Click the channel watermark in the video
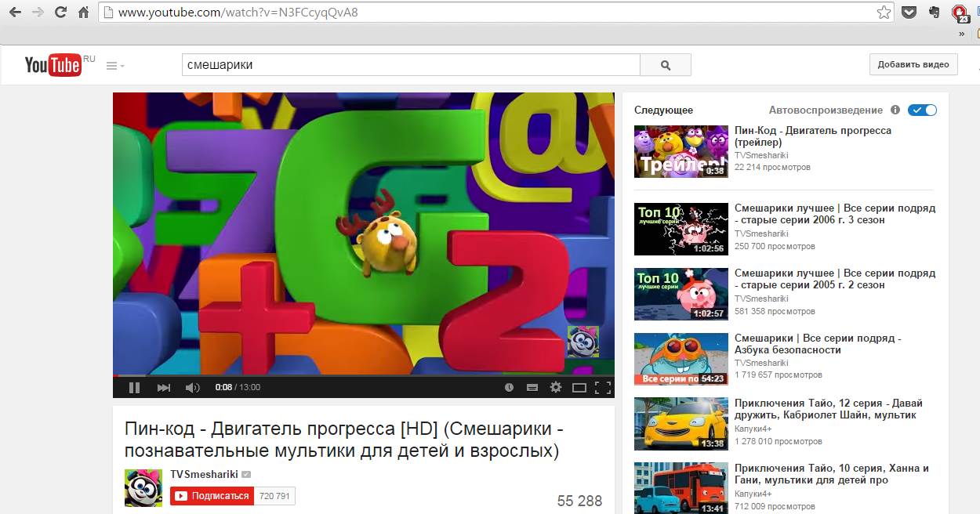 pos(583,342)
